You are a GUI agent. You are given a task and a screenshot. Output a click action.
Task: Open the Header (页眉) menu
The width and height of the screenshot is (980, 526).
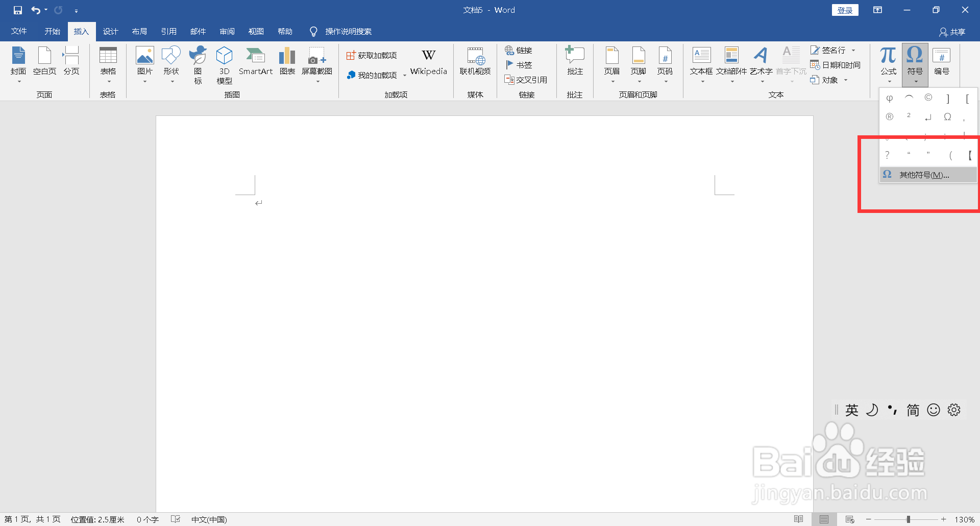tap(612, 65)
